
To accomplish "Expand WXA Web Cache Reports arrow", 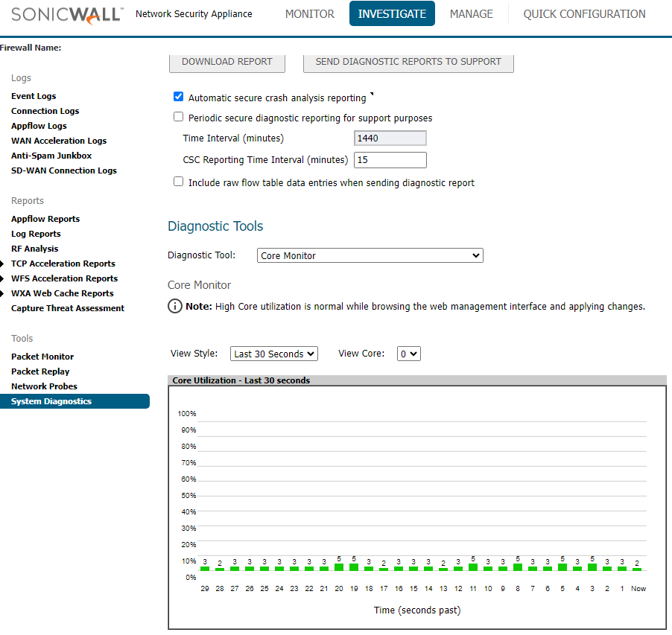I will 2,294.
